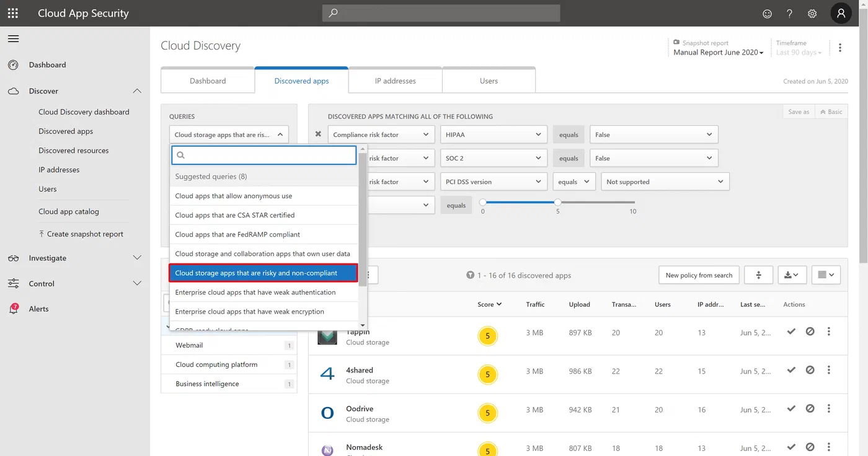Screen dimensions: 868x456
Task: Open the app launcher grid icon
Action: [13, 13]
